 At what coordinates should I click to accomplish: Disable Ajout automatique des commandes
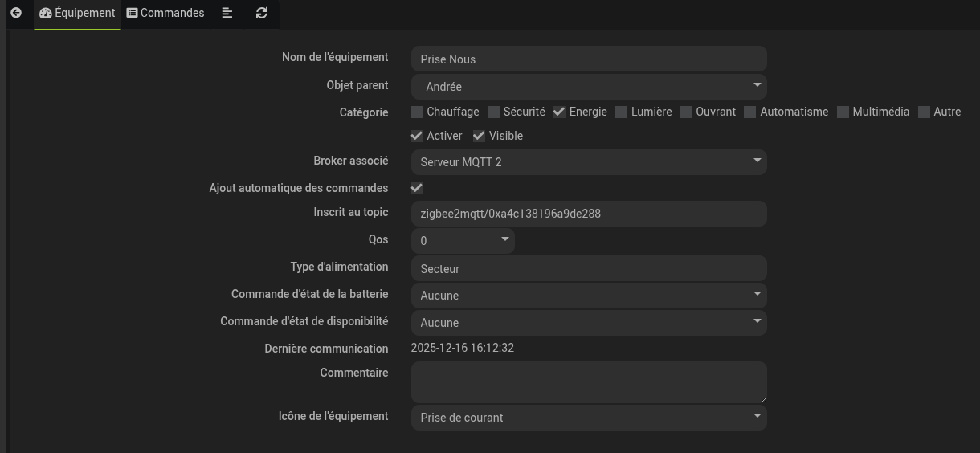417,188
